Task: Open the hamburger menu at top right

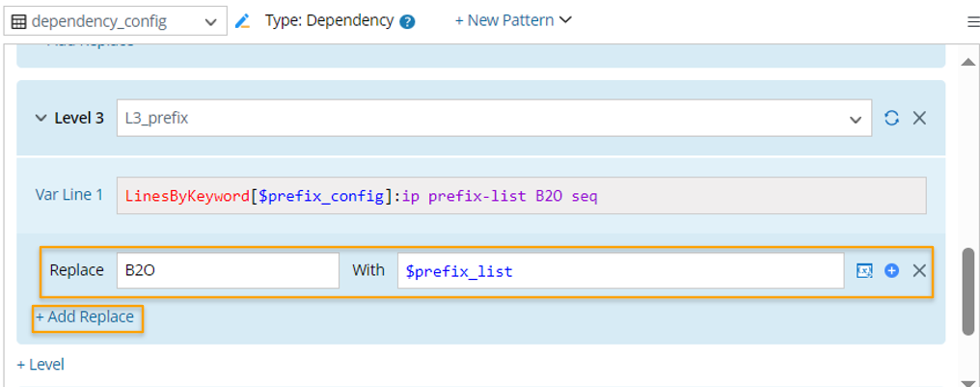Action: tap(972, 21)
